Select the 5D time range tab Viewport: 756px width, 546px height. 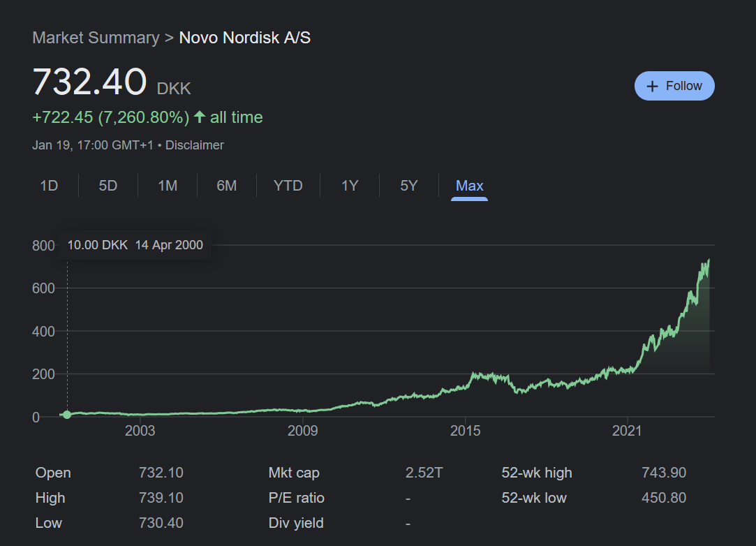point(108,186)
